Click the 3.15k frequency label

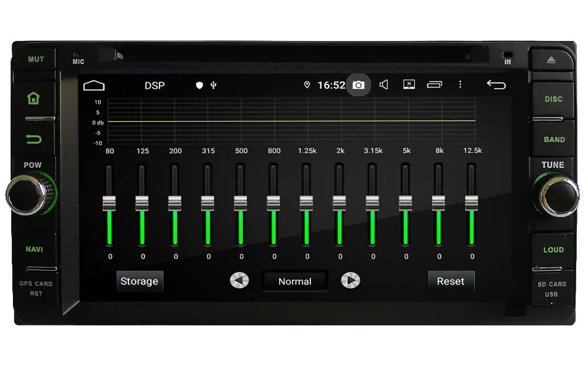pyautogui.click(x=373, y=150)
